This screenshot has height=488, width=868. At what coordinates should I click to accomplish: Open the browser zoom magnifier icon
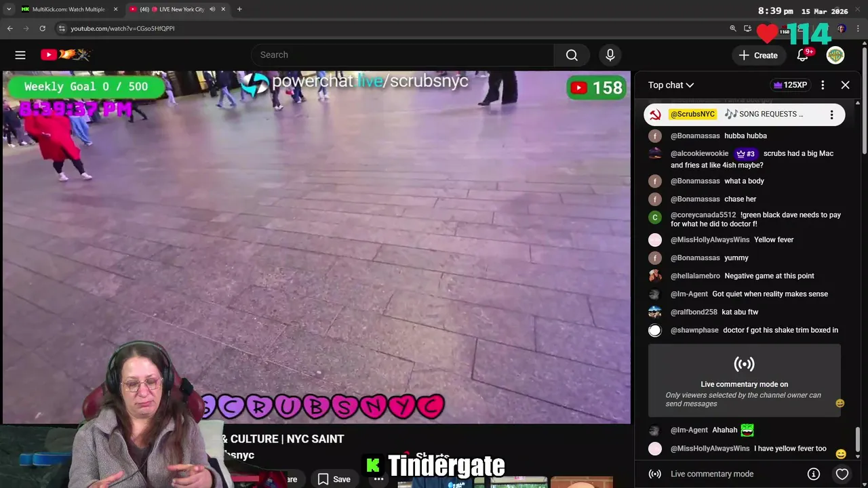(733, 28)
